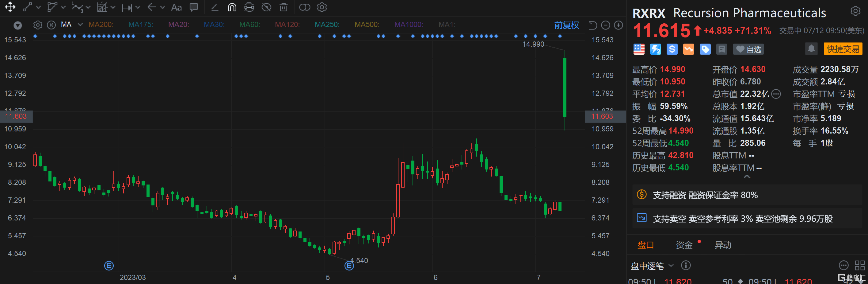Toggle the MA250 line legend

coord(327,25)
